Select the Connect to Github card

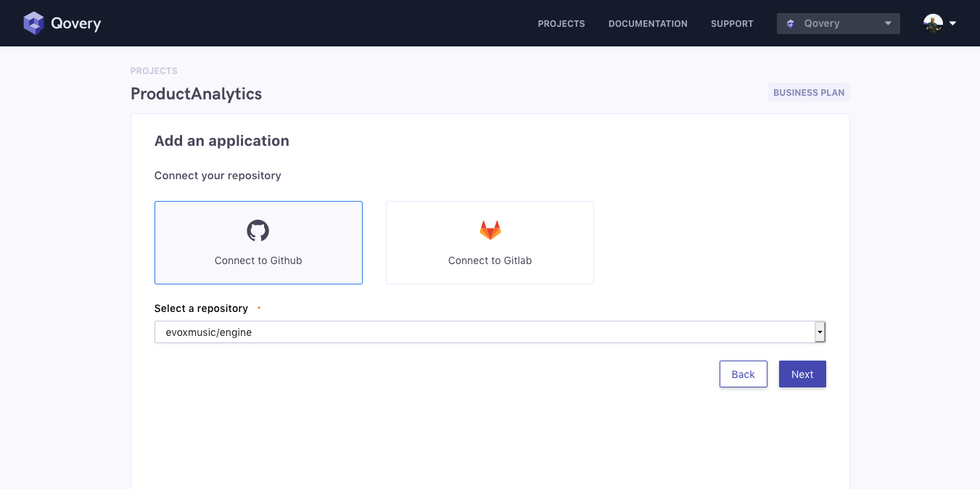coord(258,242)
